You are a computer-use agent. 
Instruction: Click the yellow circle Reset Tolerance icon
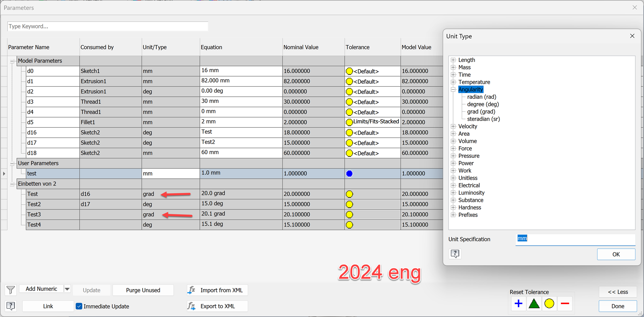tap(549, 303)
